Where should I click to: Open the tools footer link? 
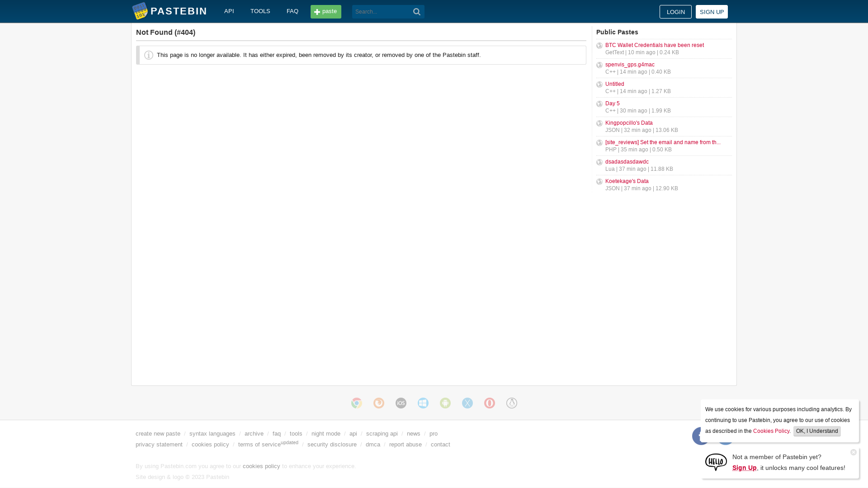point(296,434)
